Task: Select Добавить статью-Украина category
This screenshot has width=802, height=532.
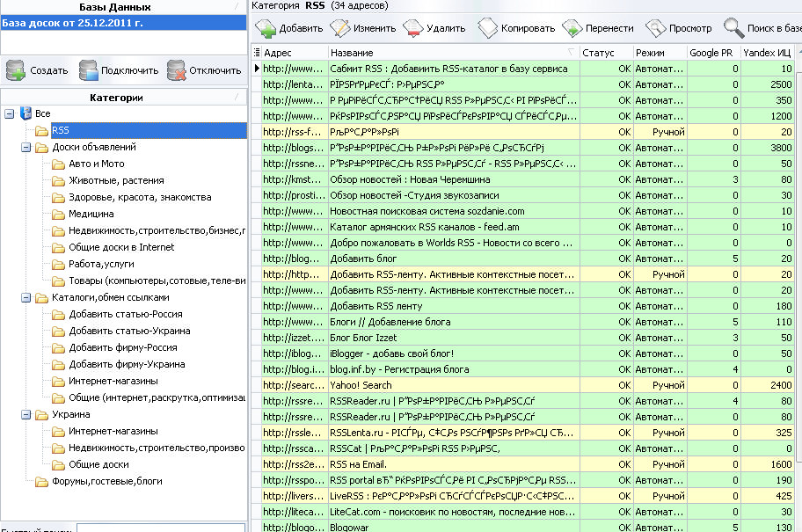Action: 129,332
